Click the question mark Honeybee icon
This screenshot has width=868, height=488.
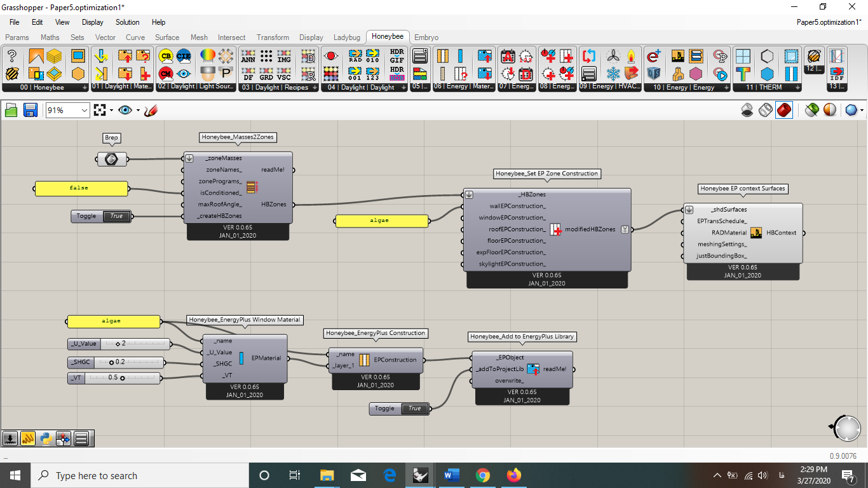11,56
